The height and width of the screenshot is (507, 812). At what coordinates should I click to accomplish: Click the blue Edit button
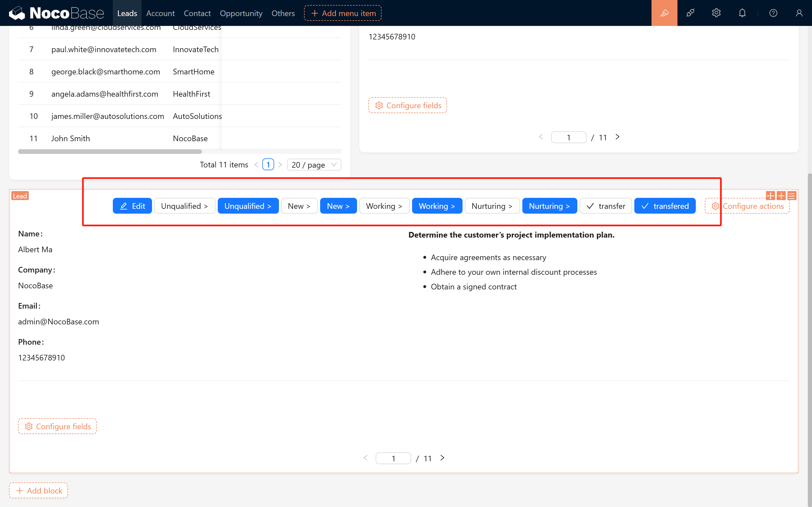132,206
